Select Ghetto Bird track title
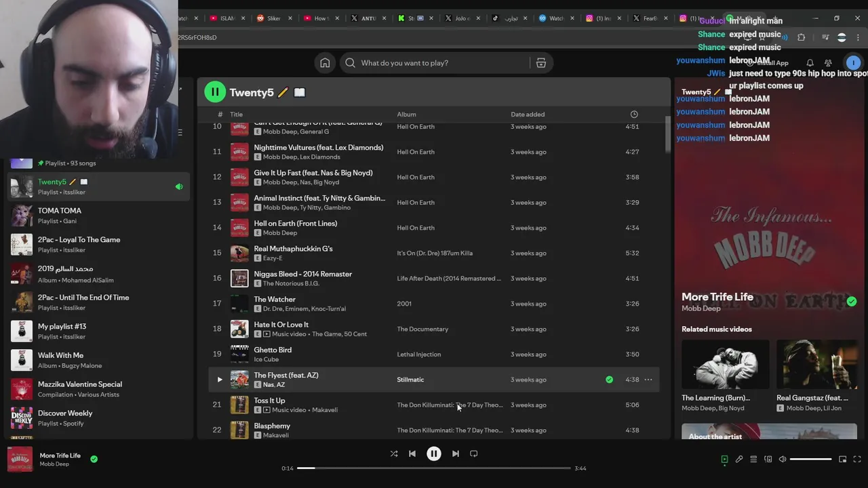 tap(273, 350)
